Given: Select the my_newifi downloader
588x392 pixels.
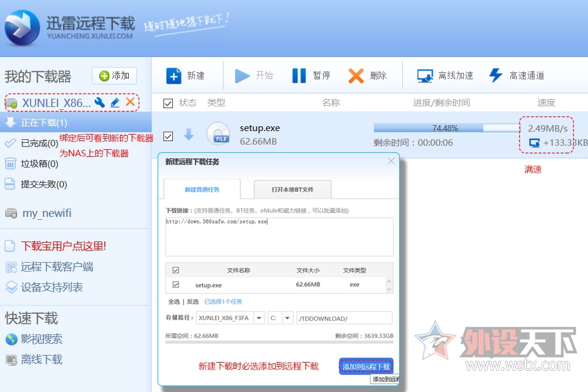Looking at the screenshot, I should [47, 213].
